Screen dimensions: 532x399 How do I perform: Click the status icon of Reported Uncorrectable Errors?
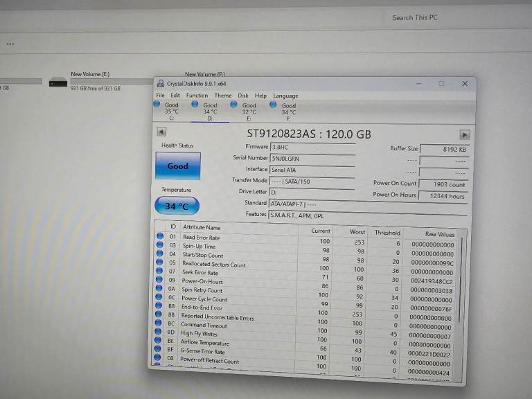click(159, 314)
